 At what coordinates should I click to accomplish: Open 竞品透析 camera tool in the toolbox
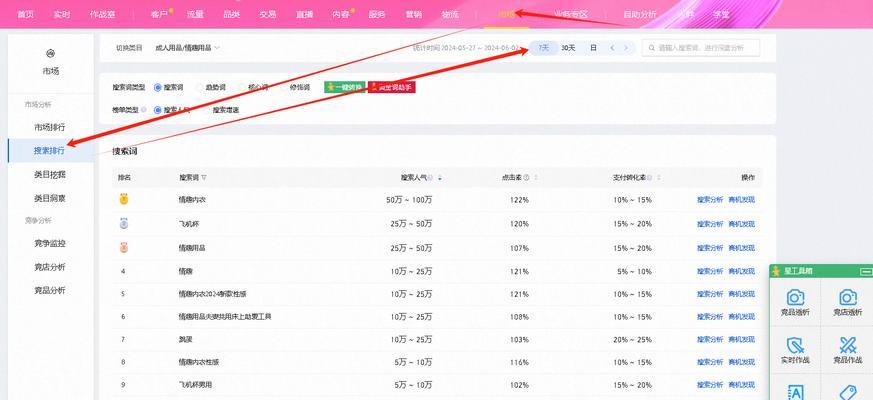[795, 302]
